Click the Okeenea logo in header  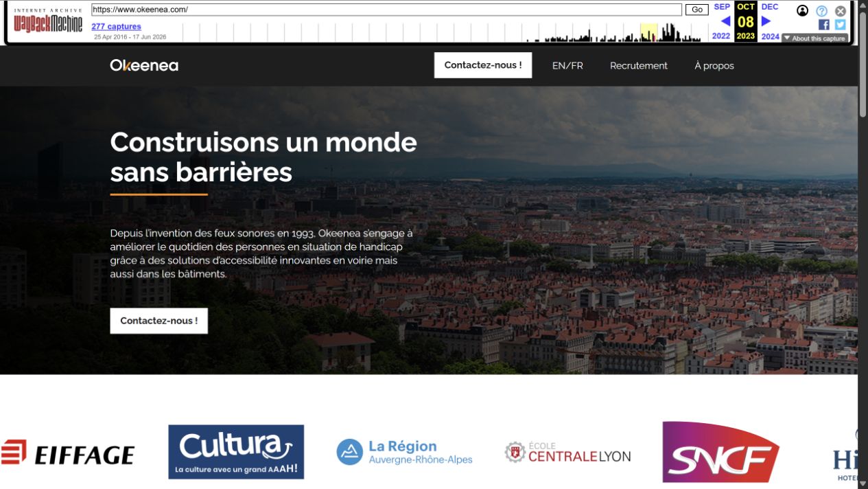(x=144, y=65)
